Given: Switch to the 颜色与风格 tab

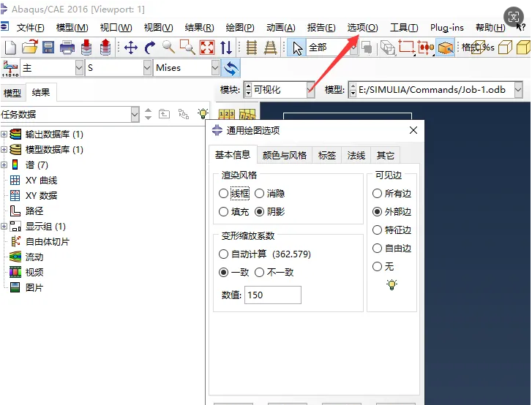Looking at the screenshot, I should (285, 155).
